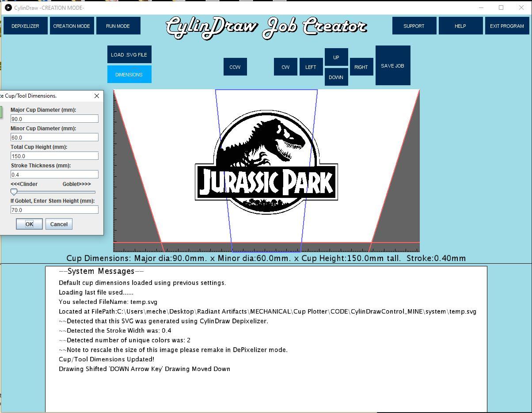This screenshot has width=532, height=413.
Task: Click the CylinDraw app icon in title bar
Action: pyautogui.click(x=8, y=8)
